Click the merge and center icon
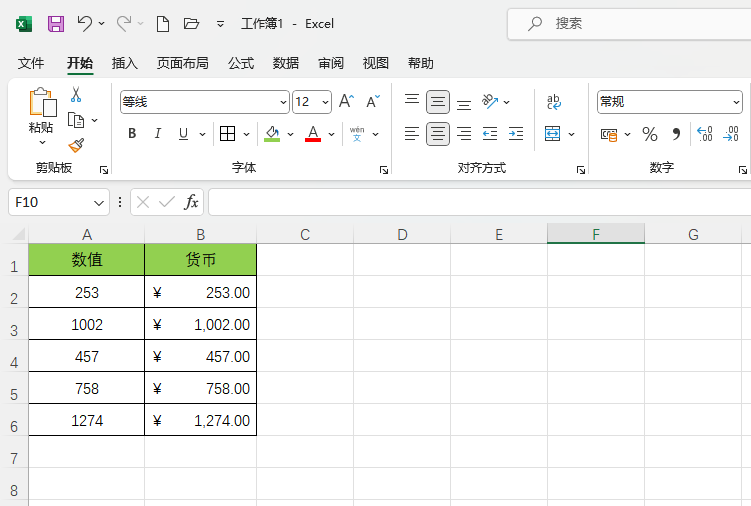 point(552,134)
